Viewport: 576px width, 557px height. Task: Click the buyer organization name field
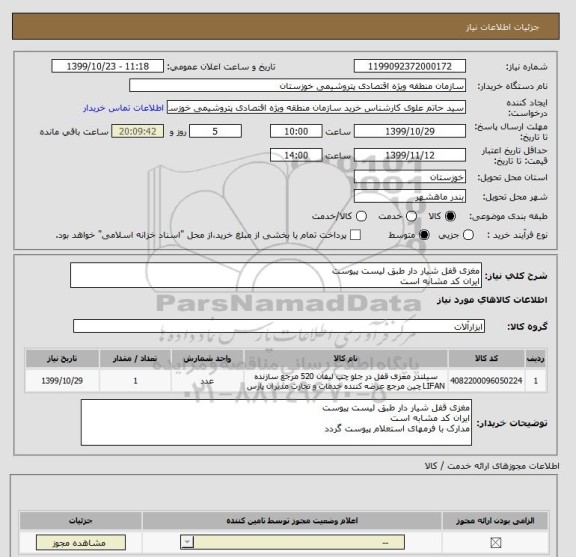point(298,86)
